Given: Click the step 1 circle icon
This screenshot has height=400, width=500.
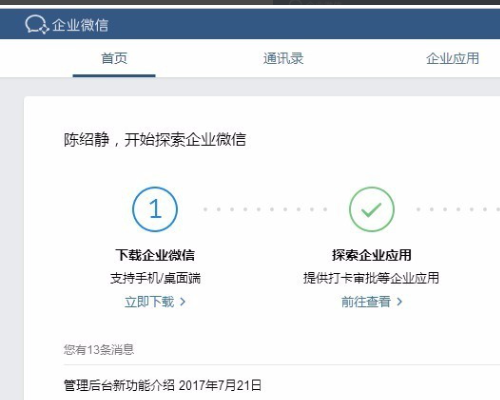Looking at the screenshot, I should [155, 209].
